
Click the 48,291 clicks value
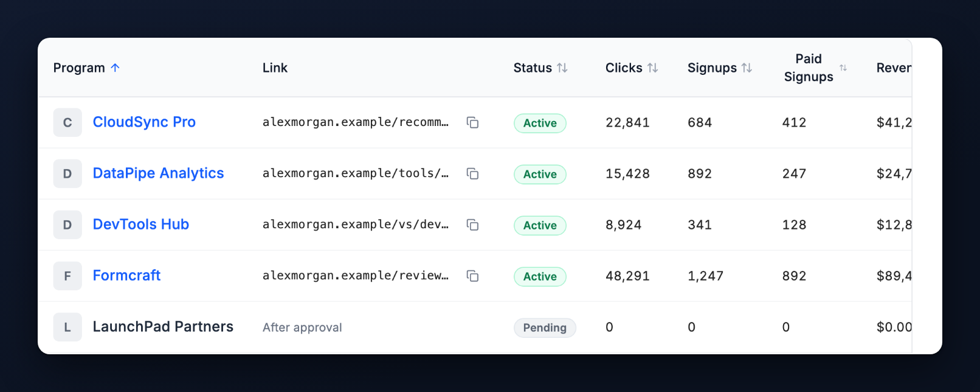[x=627, y=276]
